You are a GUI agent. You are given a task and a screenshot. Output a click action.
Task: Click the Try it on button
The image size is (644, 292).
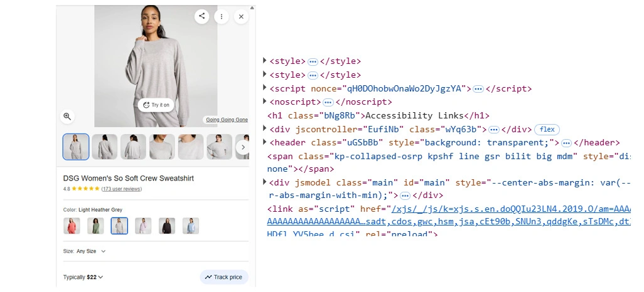(x=156, y=105)
